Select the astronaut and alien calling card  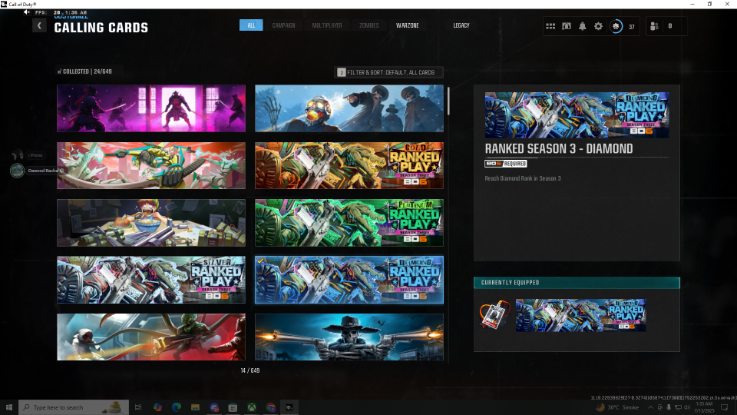pyautogui.click(x=151, y=337)
